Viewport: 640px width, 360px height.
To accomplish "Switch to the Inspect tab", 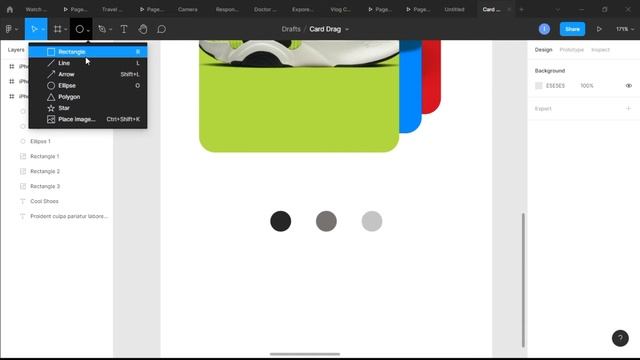I will click(x=600, y=49).
